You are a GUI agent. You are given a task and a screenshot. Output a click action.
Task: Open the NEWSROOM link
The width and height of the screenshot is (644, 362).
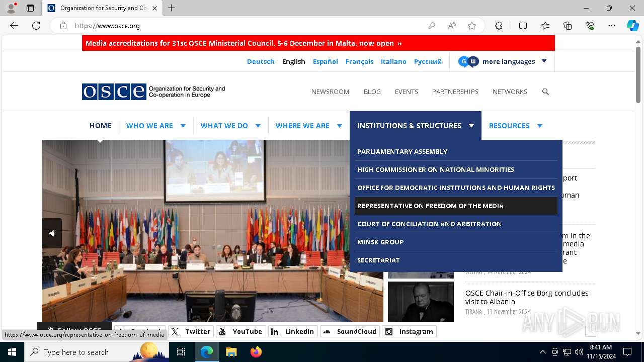330,92
